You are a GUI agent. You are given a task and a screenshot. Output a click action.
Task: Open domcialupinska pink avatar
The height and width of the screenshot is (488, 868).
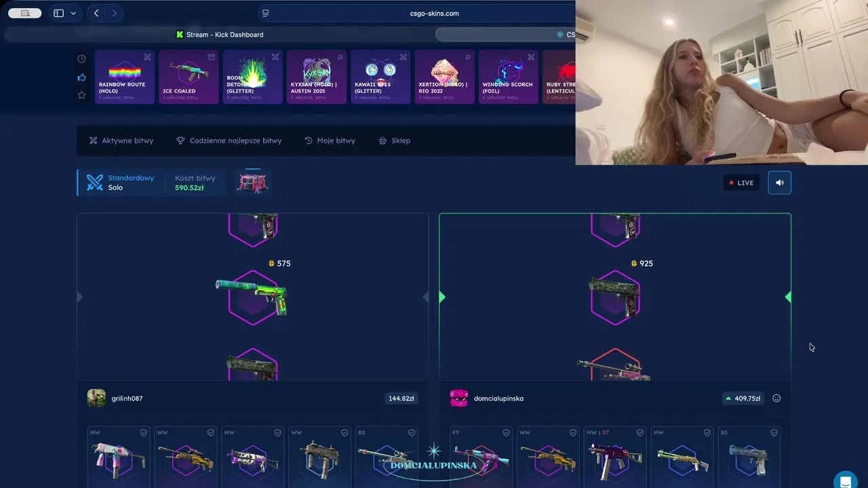pos(459,398)
